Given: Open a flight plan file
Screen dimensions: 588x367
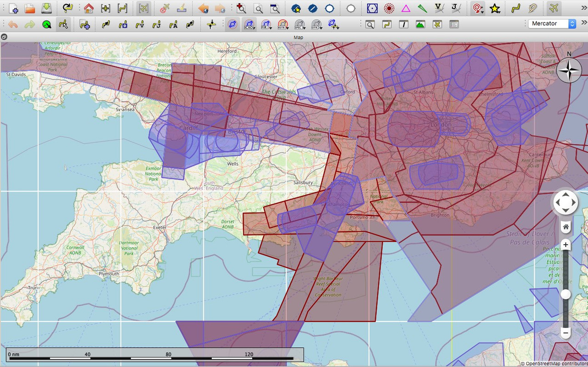Looking at the screenshot, I should click(x=30, y=8).
